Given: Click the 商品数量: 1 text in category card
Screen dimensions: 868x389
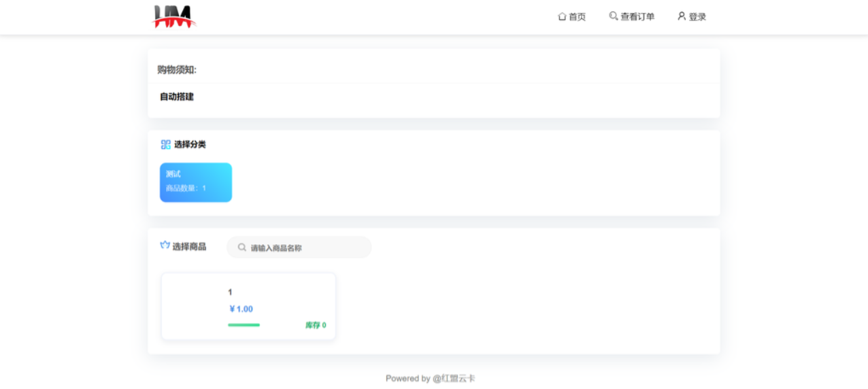Looking at the screenshot, I should 186,188.
